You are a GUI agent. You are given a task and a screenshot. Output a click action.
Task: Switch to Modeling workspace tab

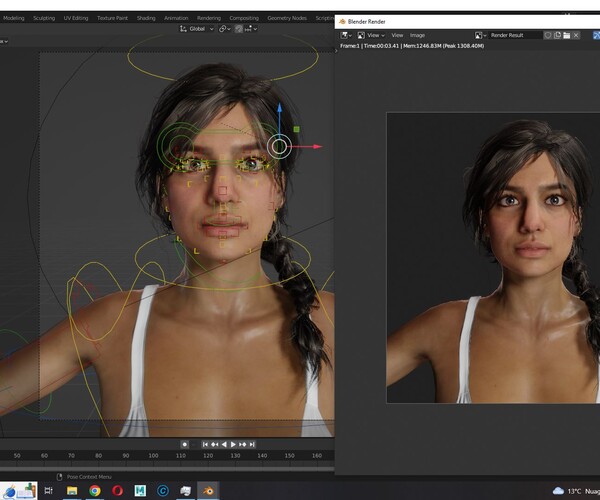[13, 18]
